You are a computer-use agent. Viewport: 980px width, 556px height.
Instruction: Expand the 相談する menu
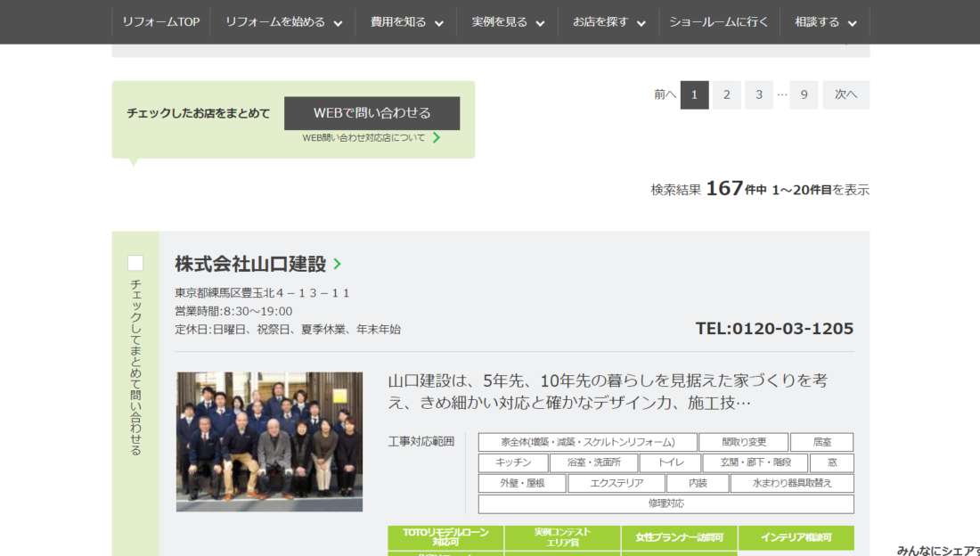pyautogui.click(x=825, y=22)
